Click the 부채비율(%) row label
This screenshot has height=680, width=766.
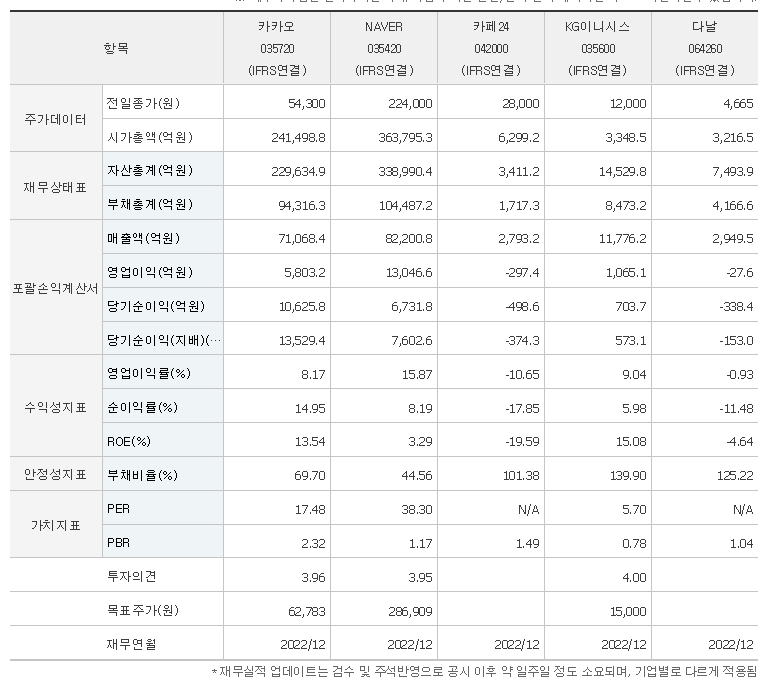(142, 475)
